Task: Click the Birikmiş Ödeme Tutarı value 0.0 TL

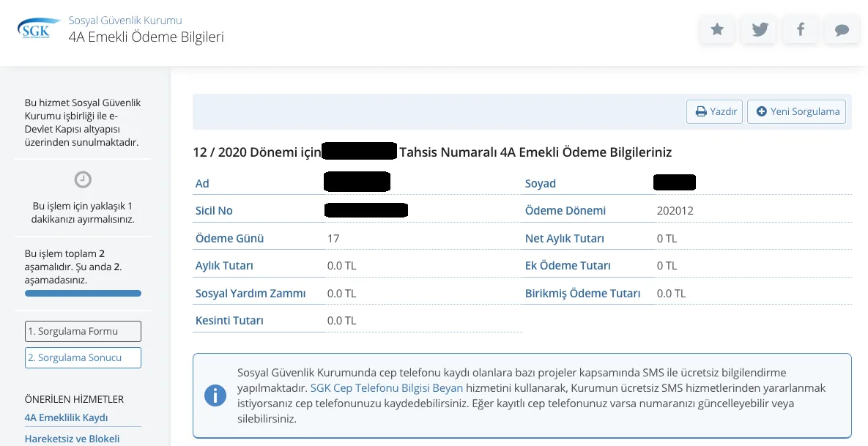Action: (671, 293)
